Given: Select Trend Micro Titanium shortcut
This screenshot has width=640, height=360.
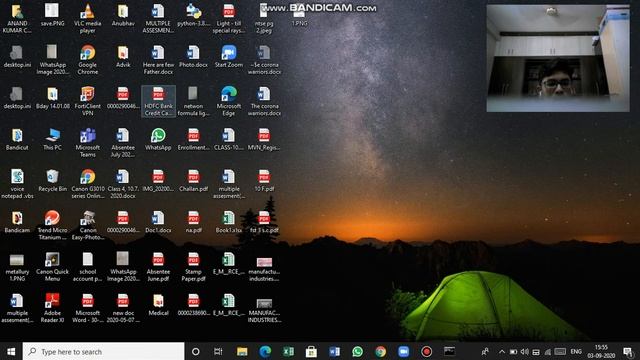Looking at the screenshot, I should 52,225.
